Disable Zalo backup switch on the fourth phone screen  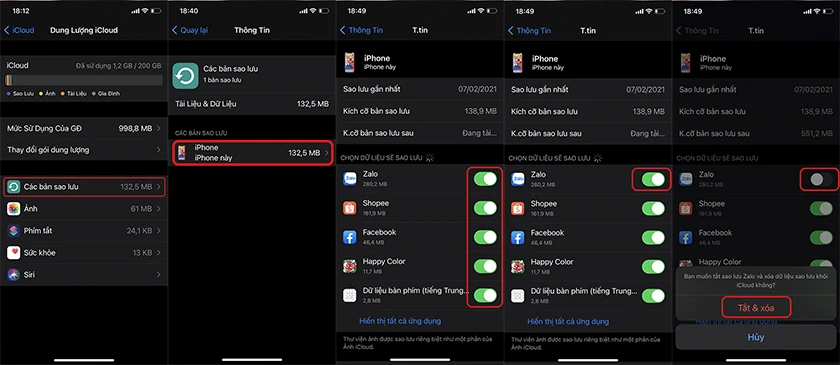(x=653, y=180)
